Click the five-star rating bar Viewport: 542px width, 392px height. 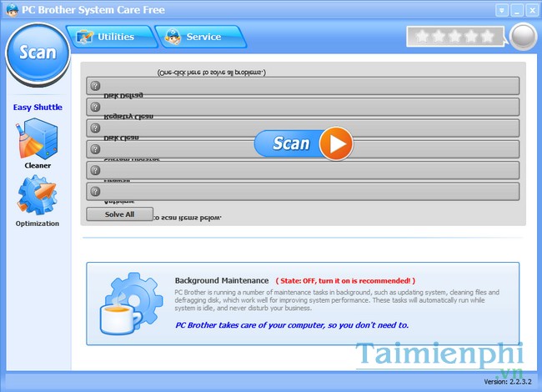455,37
